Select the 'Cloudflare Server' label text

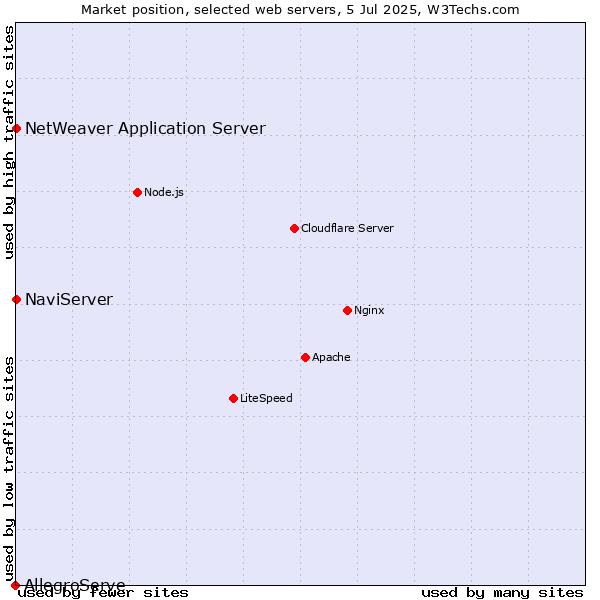[347, 228]
